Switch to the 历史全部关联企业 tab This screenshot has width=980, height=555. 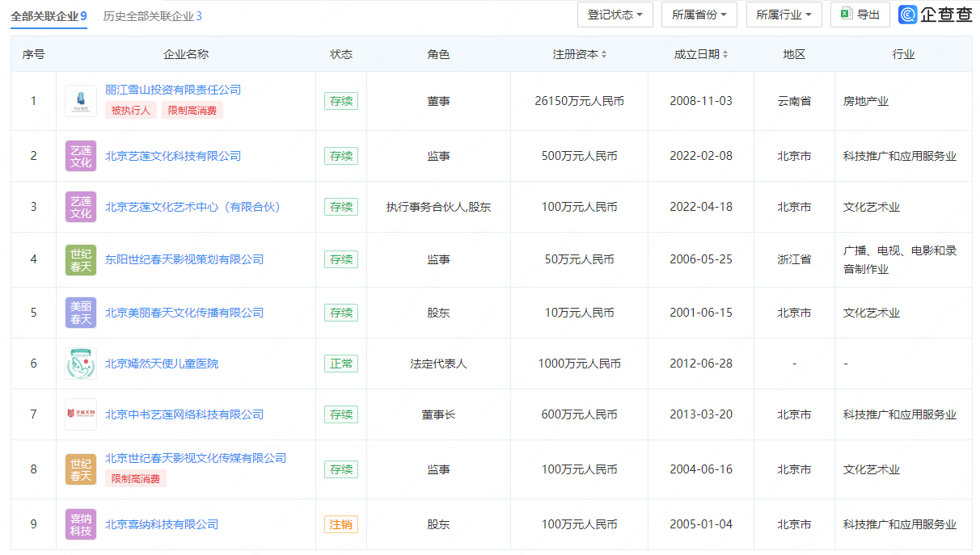(x=153, y=16)
